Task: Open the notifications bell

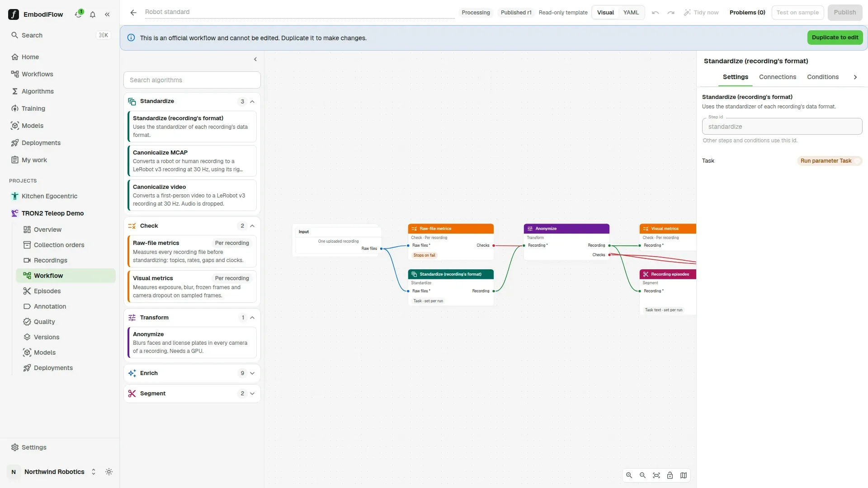Action: 93,14
